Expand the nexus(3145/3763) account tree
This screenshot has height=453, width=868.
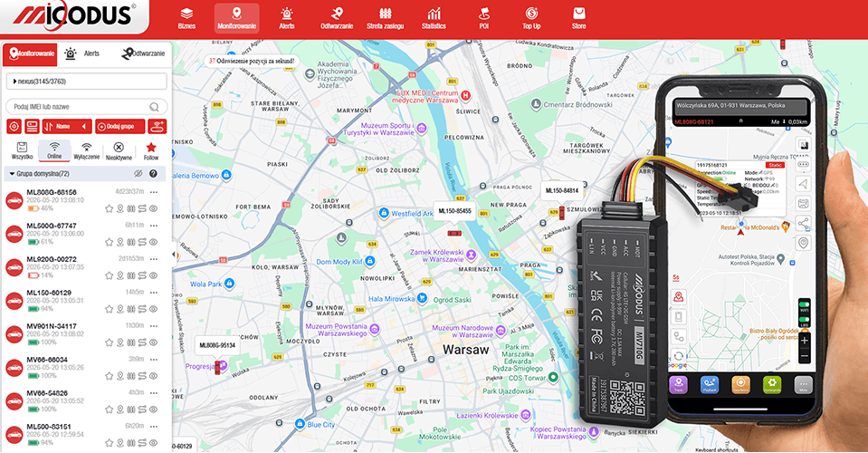click(15, 82)
